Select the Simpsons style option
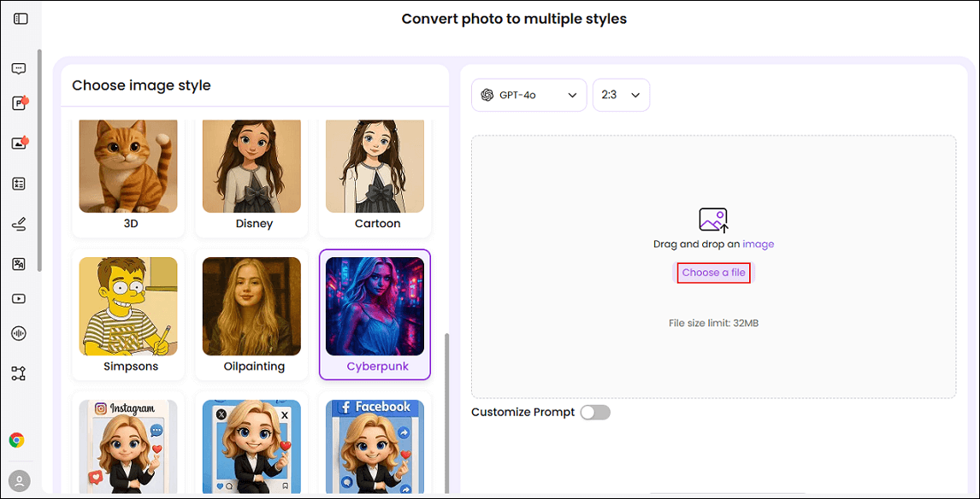 coord(127,314)
